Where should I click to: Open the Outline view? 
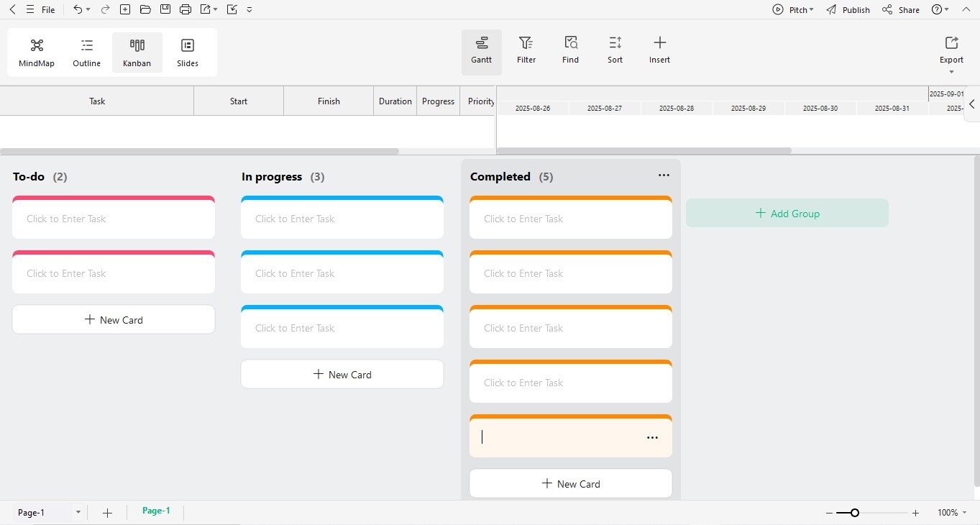pyautogui.click(x=86, y=50)
